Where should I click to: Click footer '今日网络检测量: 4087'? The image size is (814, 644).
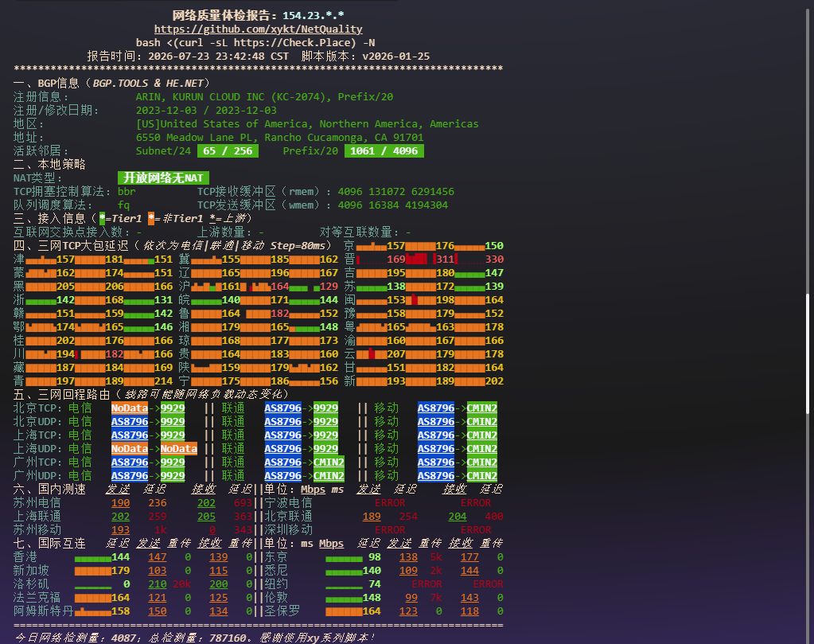(75, 638)
